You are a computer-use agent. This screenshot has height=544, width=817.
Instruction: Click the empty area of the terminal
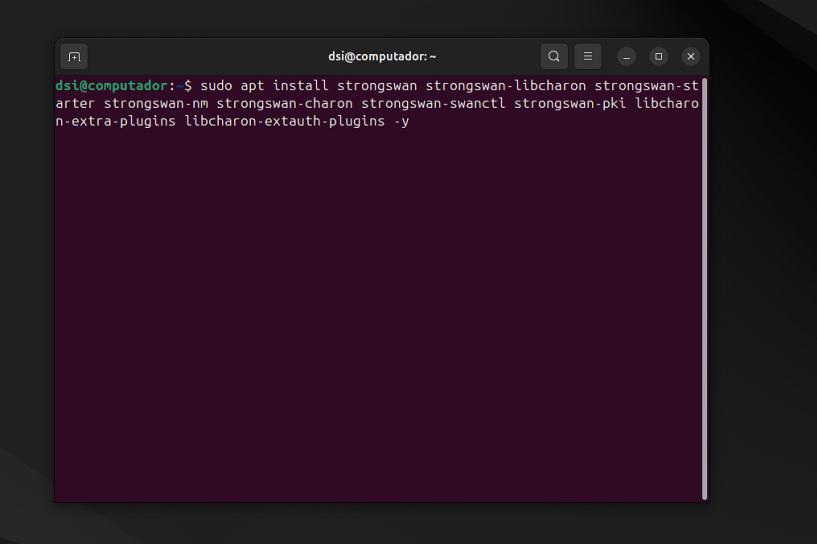[380, 320]
